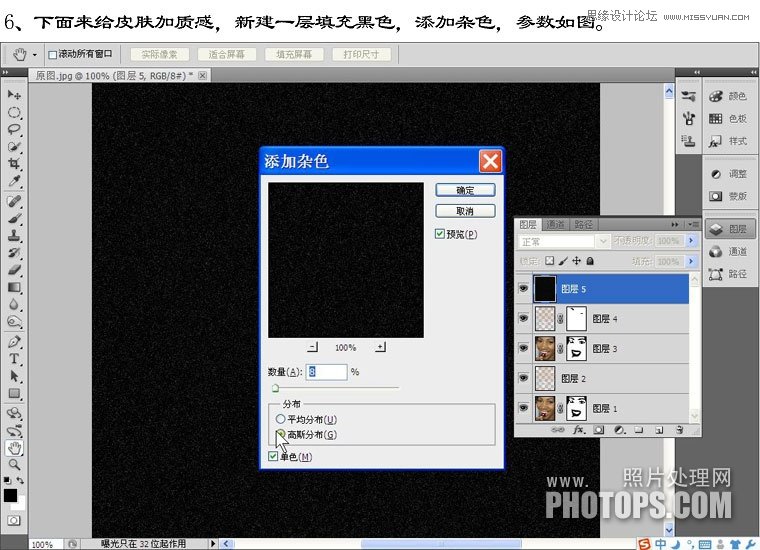
Task: Select the Eyedropper tool
Action: pos(14,181)
